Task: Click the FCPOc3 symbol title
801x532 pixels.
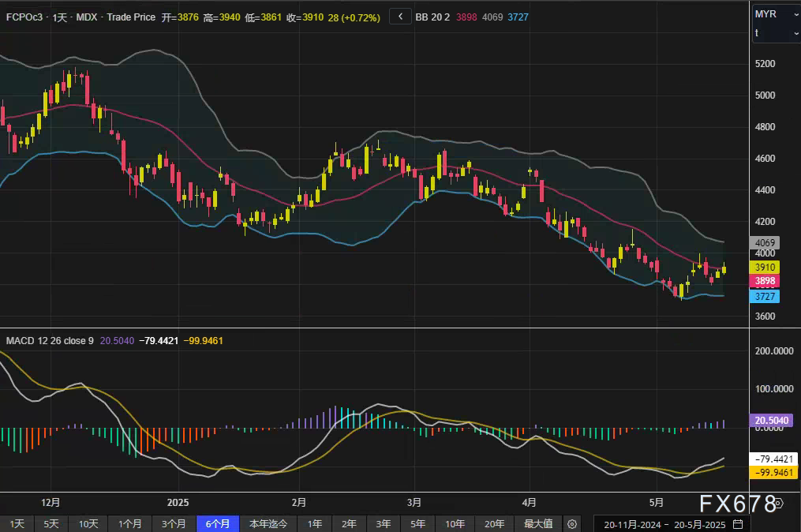Action: (25, 17)
